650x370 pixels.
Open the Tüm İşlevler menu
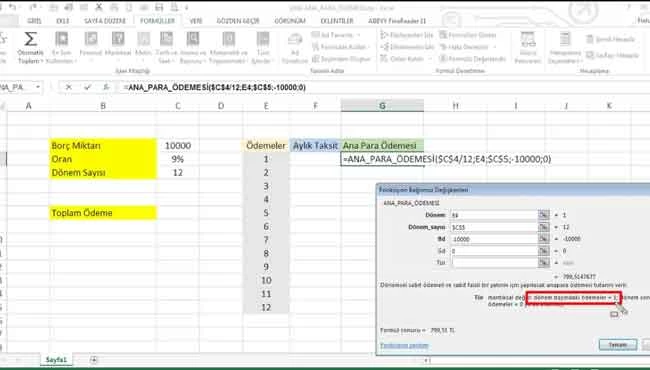pyautogui.click(x=263, y=47)
